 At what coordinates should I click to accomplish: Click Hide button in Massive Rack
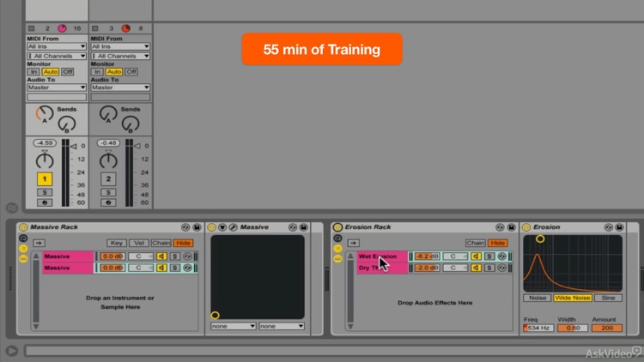pyautogui.click(x=183, y=243)
